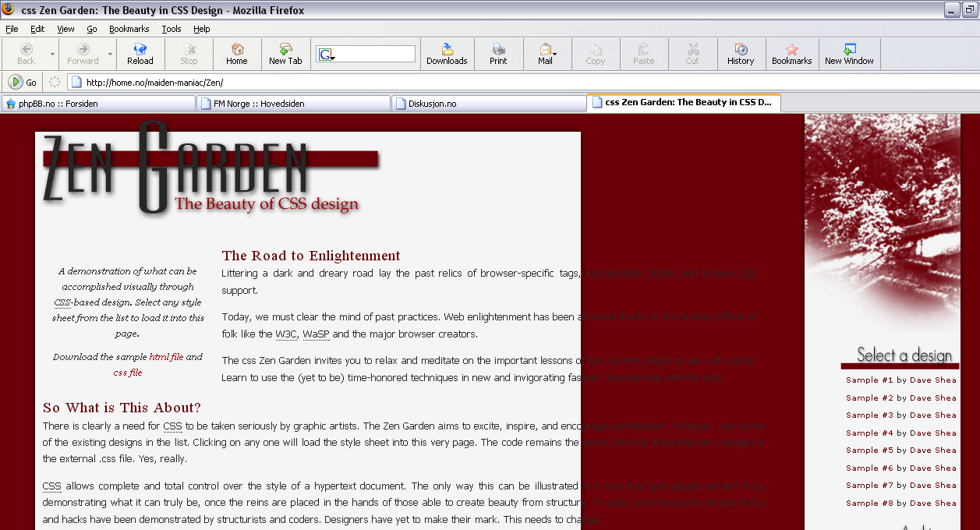Click the Back toolbar button
The width and height of the screenshot is (980, 530).
click(x=27, y=54)
